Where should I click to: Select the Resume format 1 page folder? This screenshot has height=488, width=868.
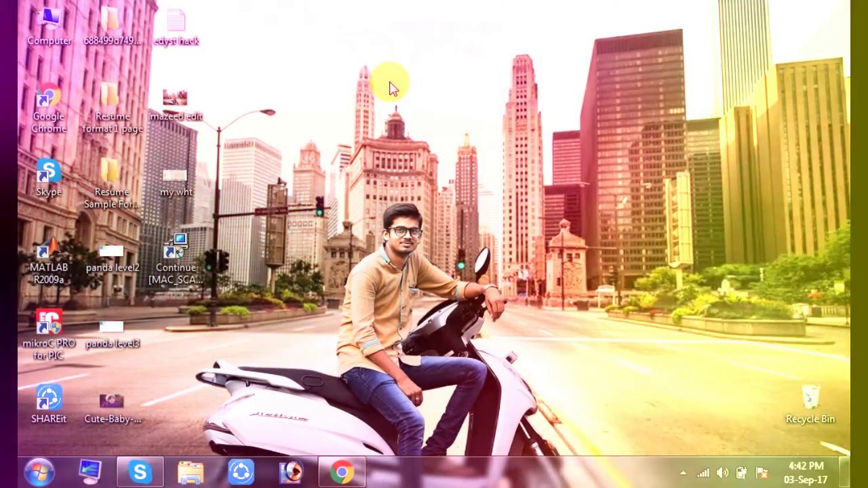[x=112, y=109]
